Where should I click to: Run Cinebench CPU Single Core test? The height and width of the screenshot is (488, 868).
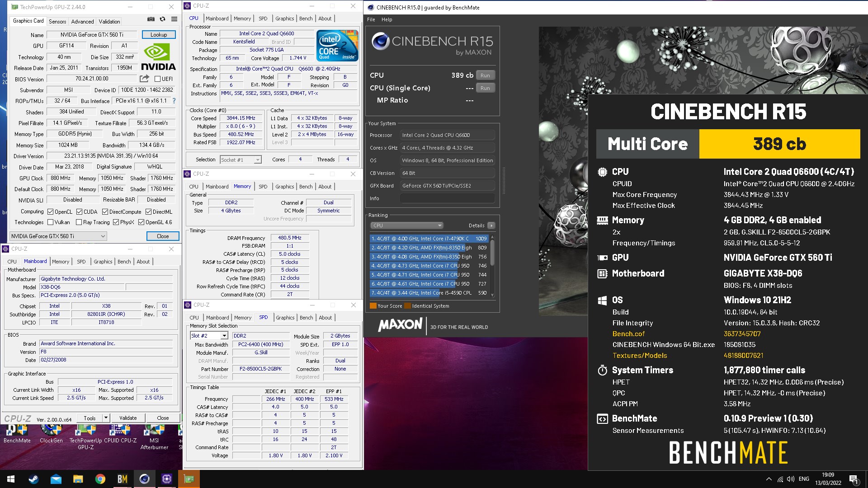tap(485, 88)
